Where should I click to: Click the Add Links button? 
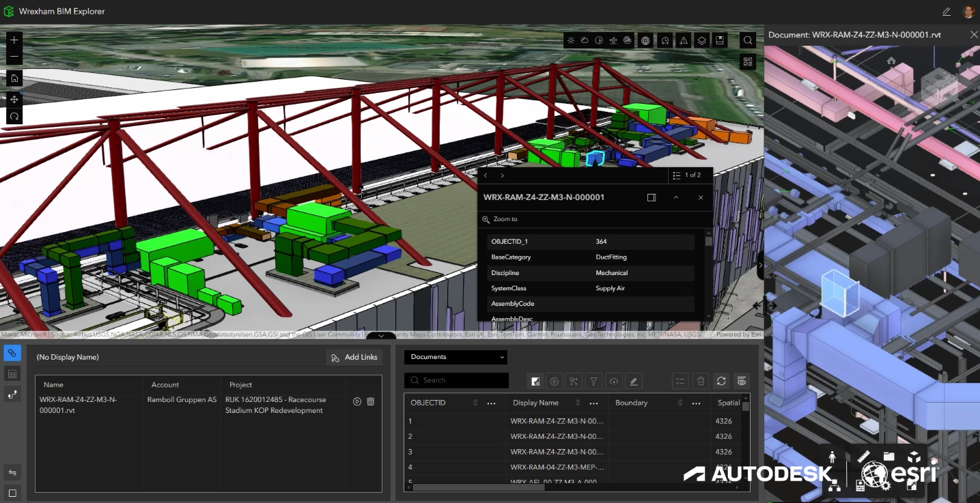[353, 357]
